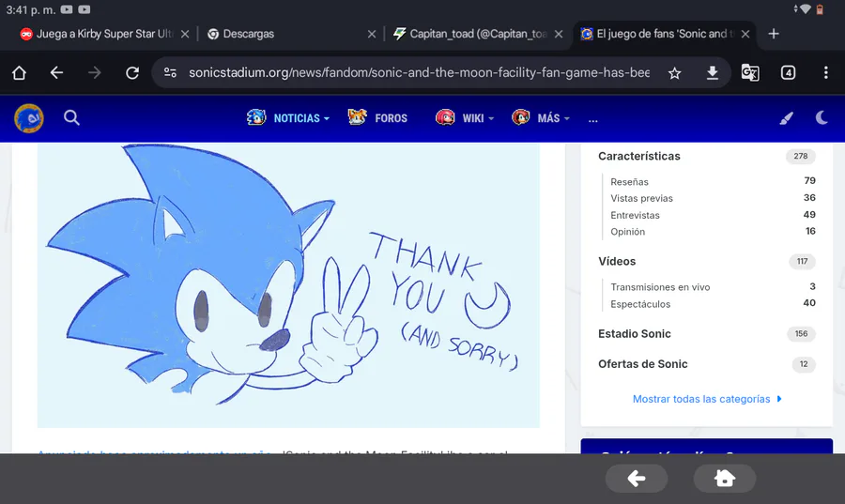Open the Entrevistas category
Screen dimensions: 845x504
point(635,215)
